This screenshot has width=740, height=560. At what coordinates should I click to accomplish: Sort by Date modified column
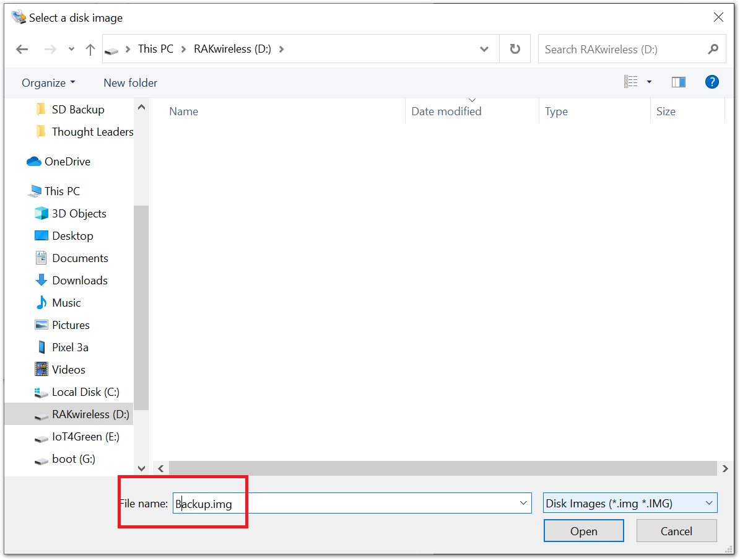446,112
